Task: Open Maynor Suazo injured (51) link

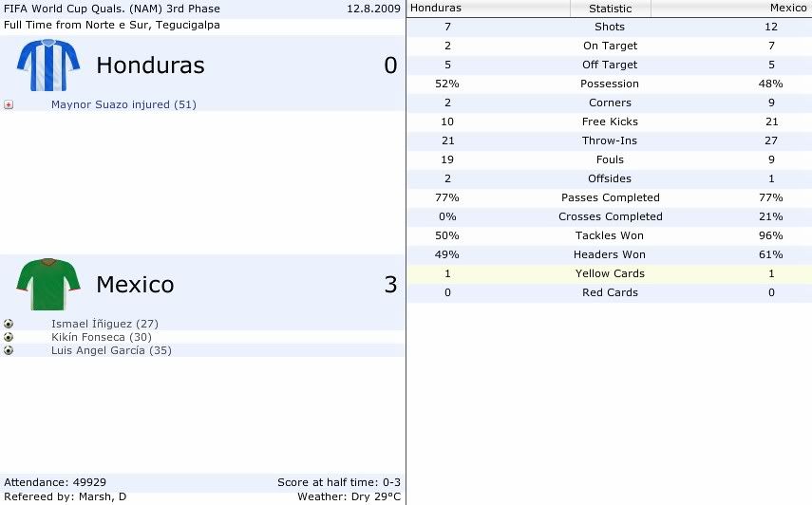Action: [x=123, y=104]
